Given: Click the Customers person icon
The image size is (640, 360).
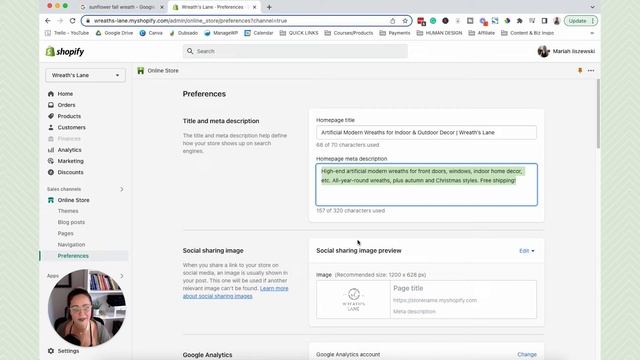Looking at the screenshot, I should (51, 127).
